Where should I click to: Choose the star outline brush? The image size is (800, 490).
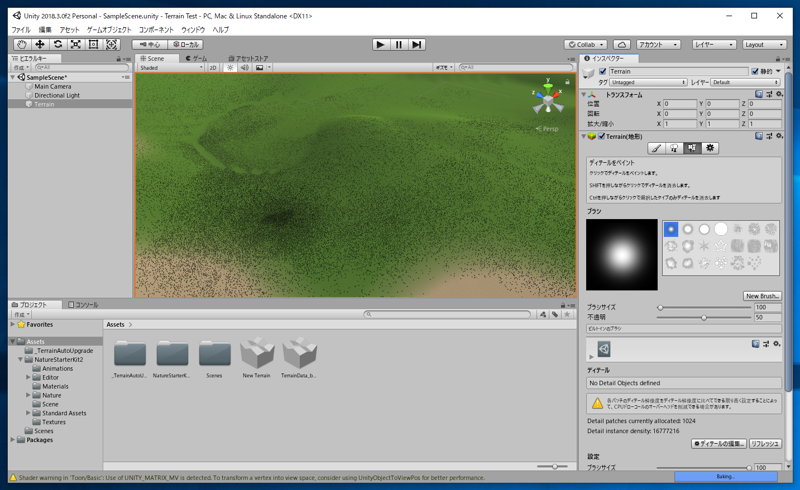pos(720,246)
